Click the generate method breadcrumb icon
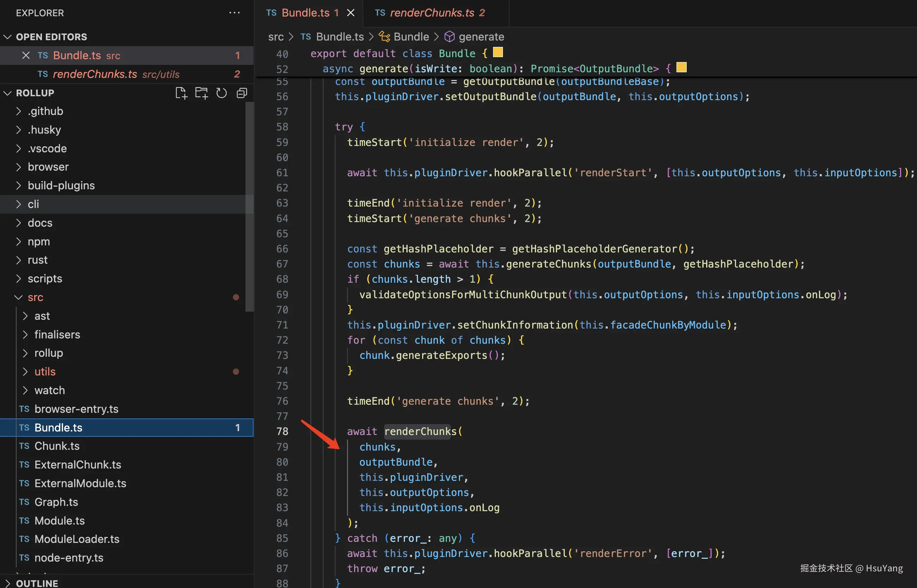 pyautogui.click(x=450, y=37)
